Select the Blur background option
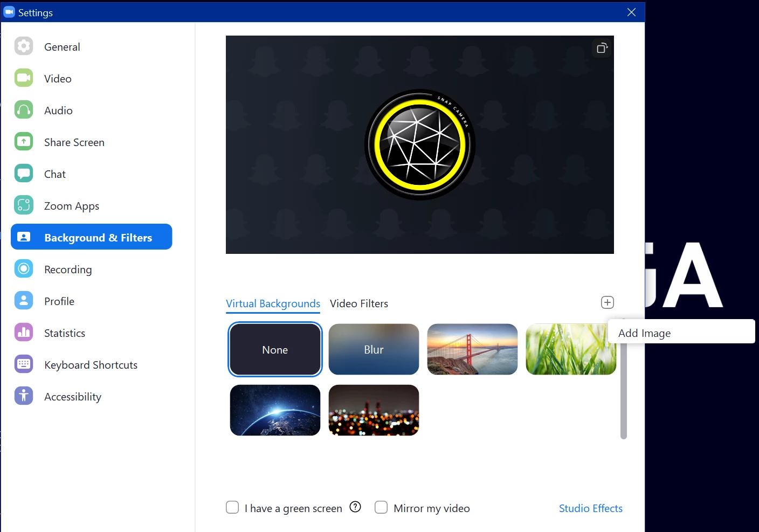 point(374,349)
